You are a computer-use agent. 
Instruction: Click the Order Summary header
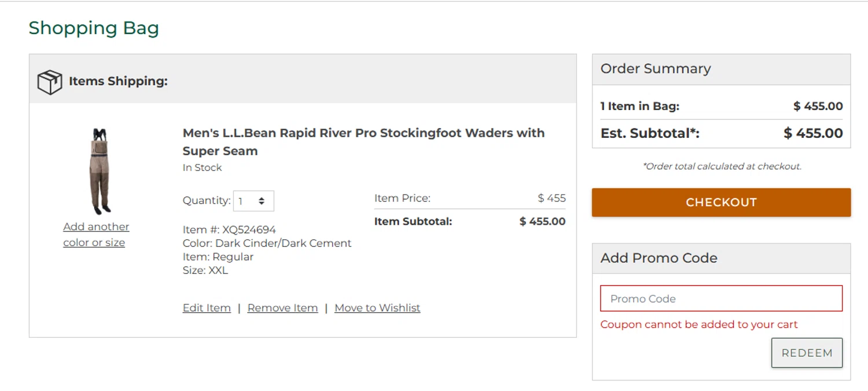656,69
